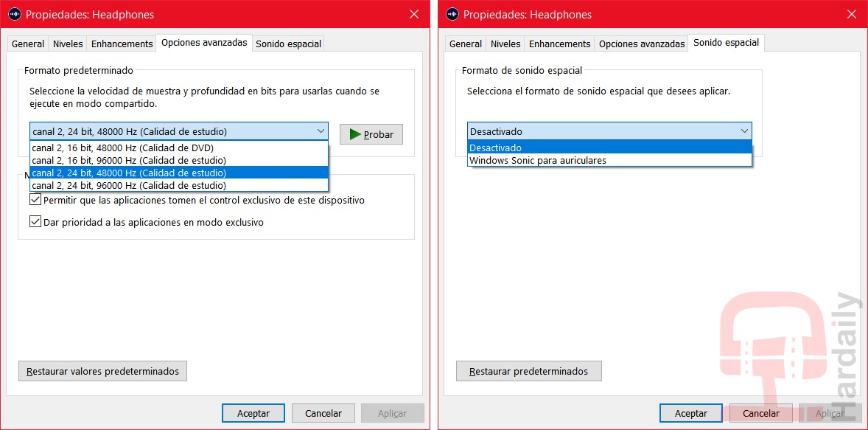Click Restaurar valores predeterminados button
Viewport: 868px width, 430px height.
point(102,371)
